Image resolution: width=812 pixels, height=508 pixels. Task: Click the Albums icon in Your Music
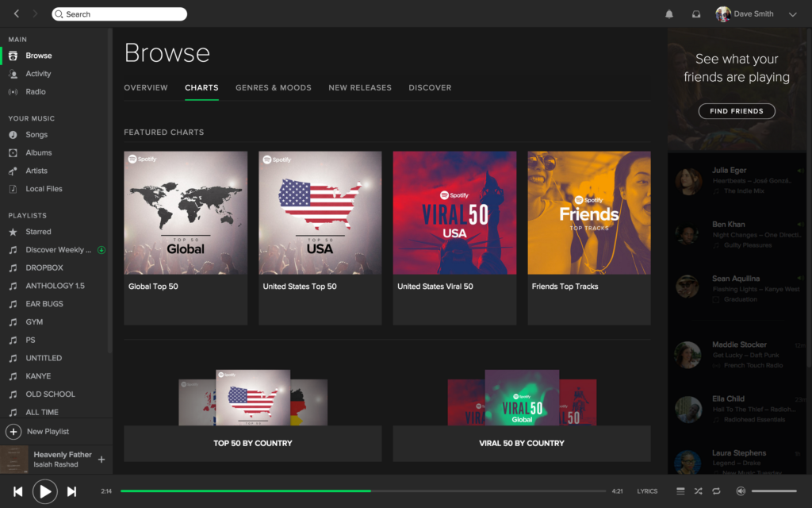click(13, 153)
